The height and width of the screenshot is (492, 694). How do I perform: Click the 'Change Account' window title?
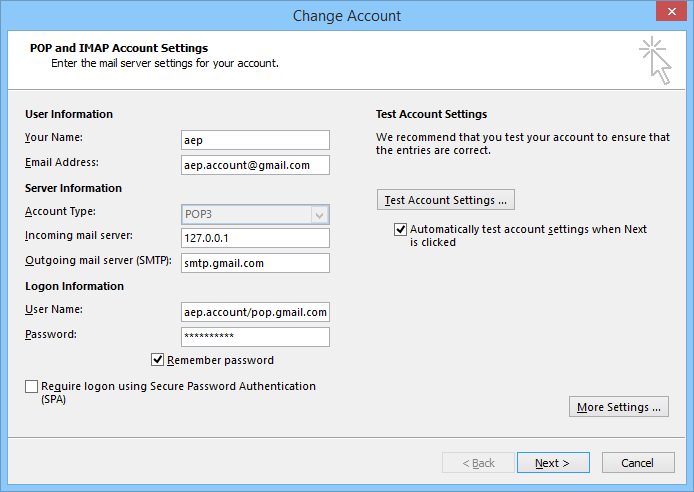click(347, 16)
